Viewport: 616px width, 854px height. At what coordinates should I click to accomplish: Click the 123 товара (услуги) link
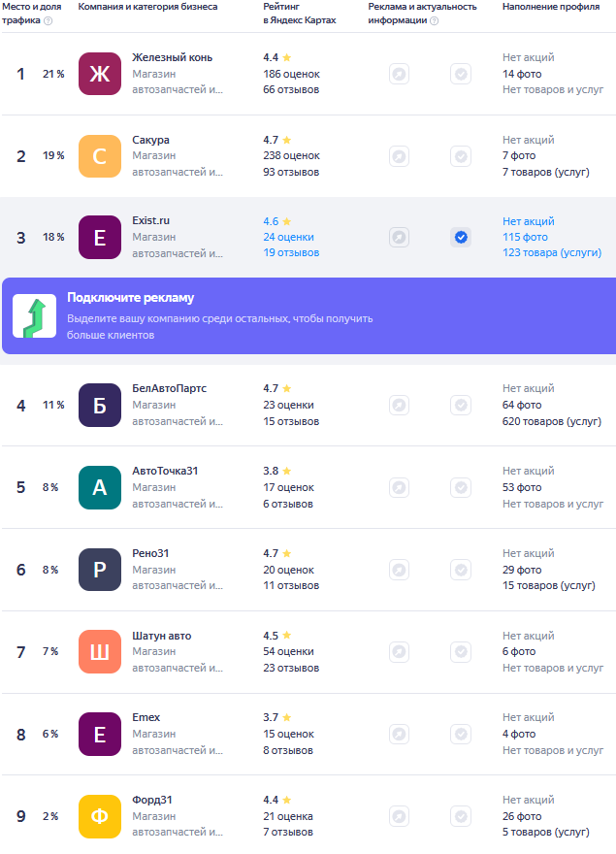pos(551,253)
